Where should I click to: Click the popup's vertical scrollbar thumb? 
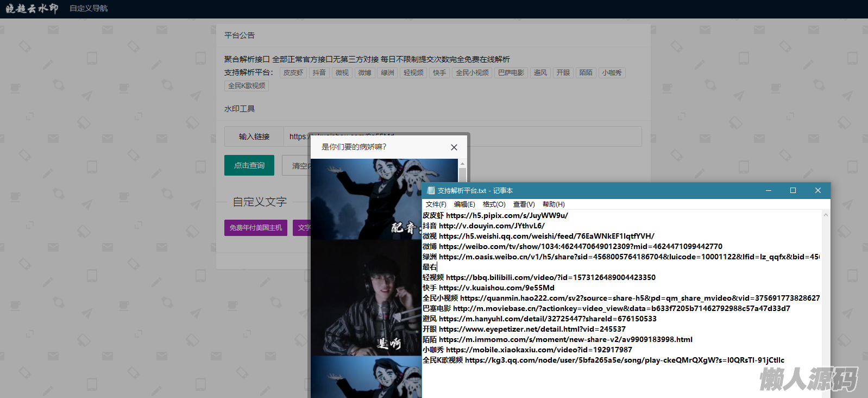[462, 176]
